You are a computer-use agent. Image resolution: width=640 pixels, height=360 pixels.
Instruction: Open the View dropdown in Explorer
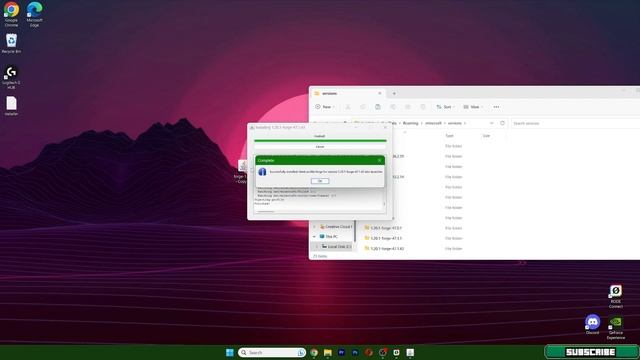point(473,107)
